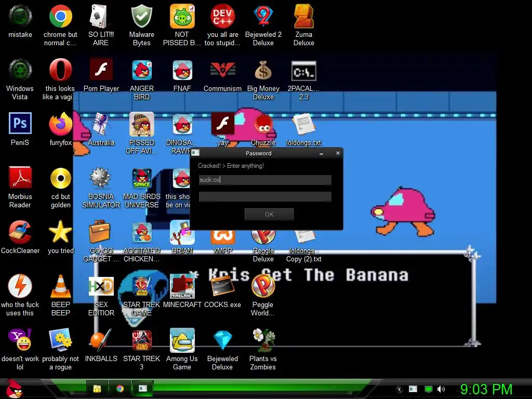The height and width of the screenshot is (399, 532).
Task: Select the Yahoo 'doesn't work lol' icon
Action: (20, 340)
